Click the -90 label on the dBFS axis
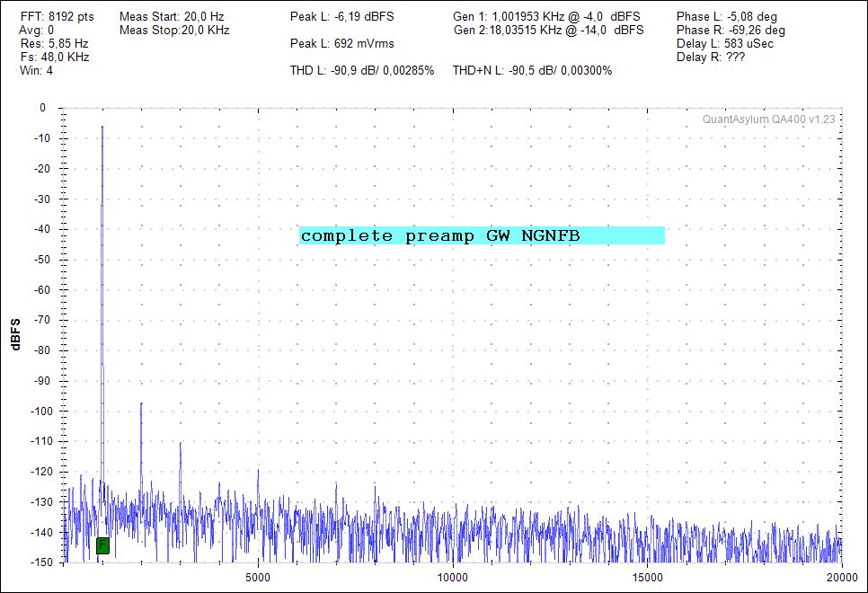This screenshot has width=868, height=593. [x=41, y=380]
